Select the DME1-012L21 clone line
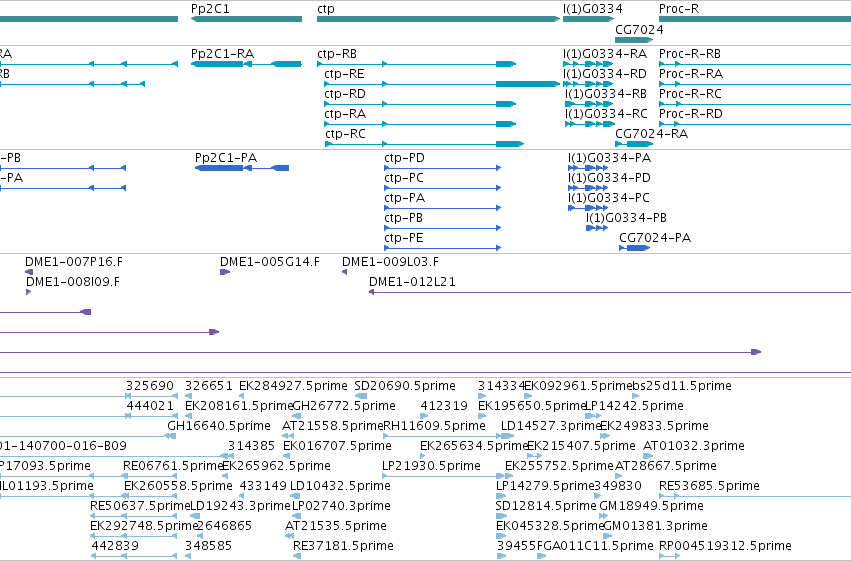The image size is (851, 561). [x=610, y=292]
